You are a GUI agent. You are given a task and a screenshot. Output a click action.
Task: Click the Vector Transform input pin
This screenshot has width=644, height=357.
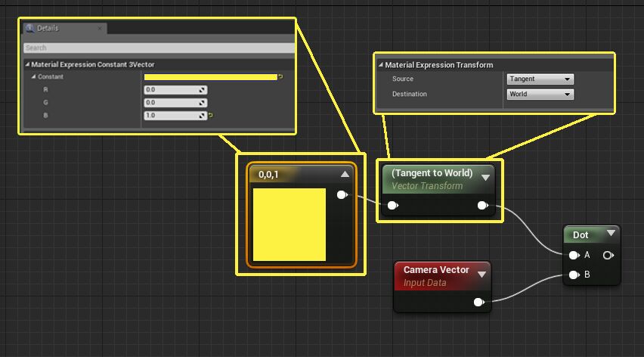pos(392,205)
